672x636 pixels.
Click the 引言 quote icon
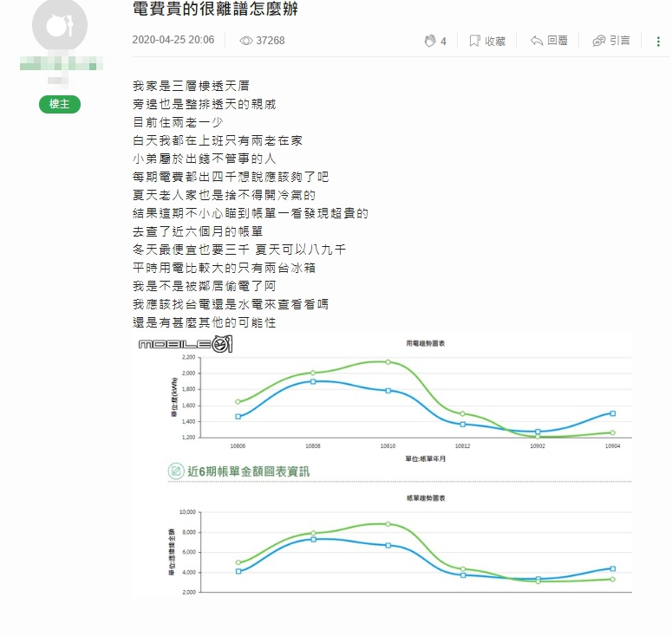coord(598,41)
